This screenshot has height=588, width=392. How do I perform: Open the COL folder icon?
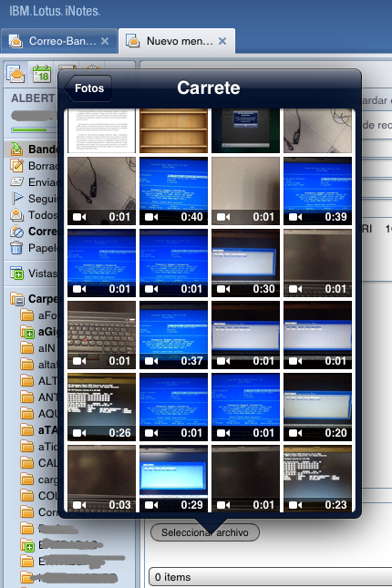[26, 496]
